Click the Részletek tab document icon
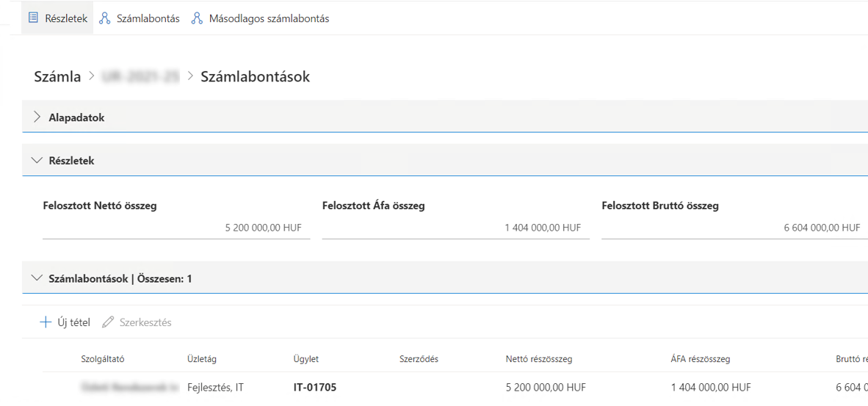This screenshot has width=868, height=406. point(33,18)
